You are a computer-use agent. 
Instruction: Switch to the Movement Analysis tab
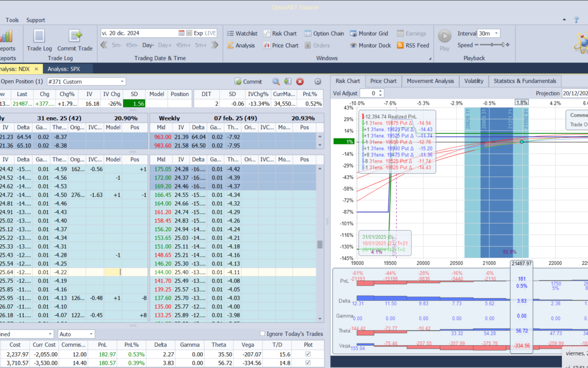click(x=430, y=81)
